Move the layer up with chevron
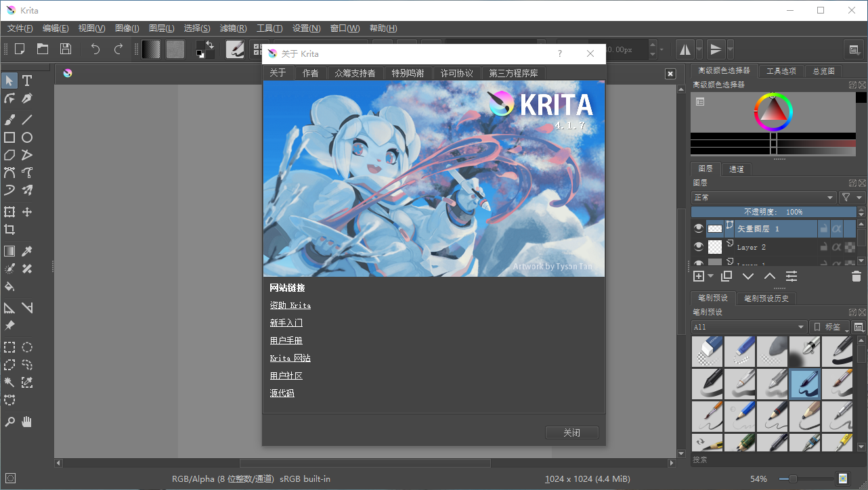 coord(770,276)
